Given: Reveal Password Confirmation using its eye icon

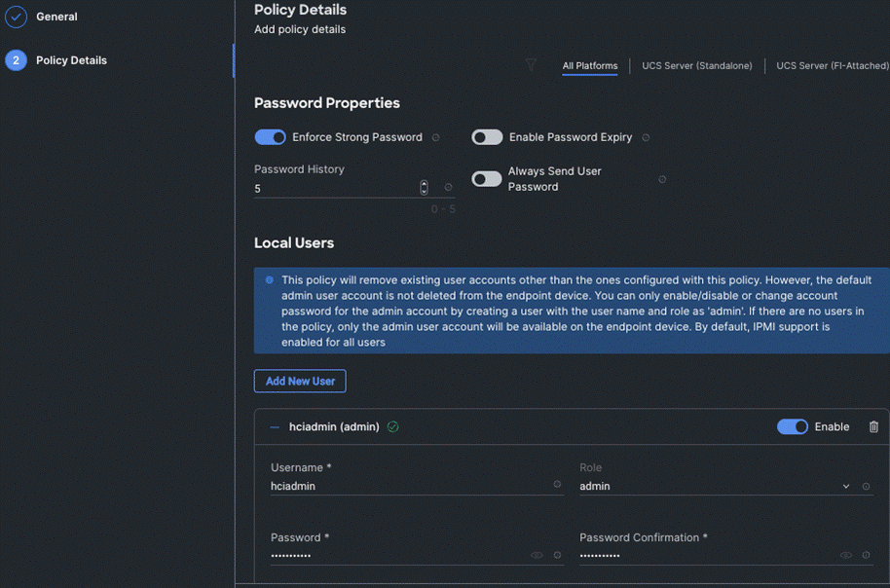Looking at the screenshot, I should [845, 555].
